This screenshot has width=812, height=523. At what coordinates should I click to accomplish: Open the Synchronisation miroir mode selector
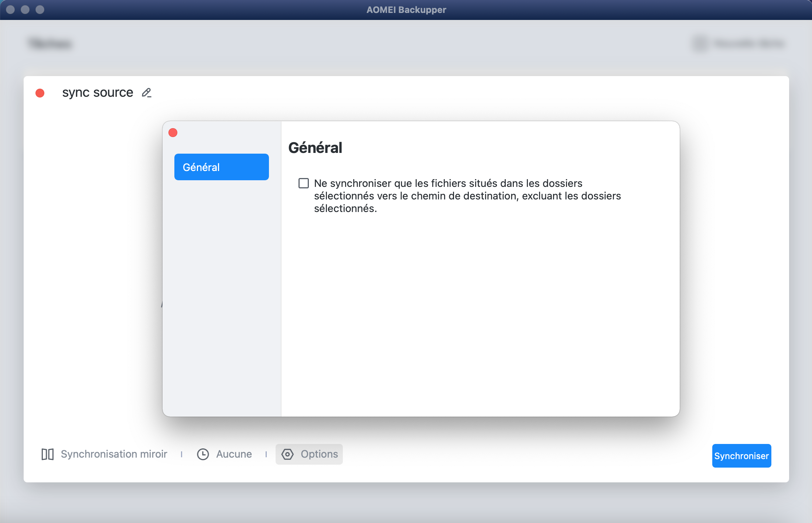(x=114, y=454)
